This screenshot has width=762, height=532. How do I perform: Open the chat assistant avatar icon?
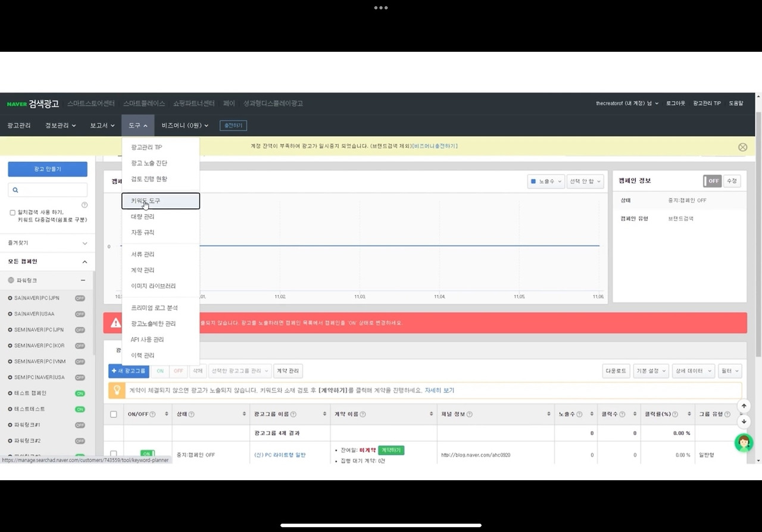[744, 443]
